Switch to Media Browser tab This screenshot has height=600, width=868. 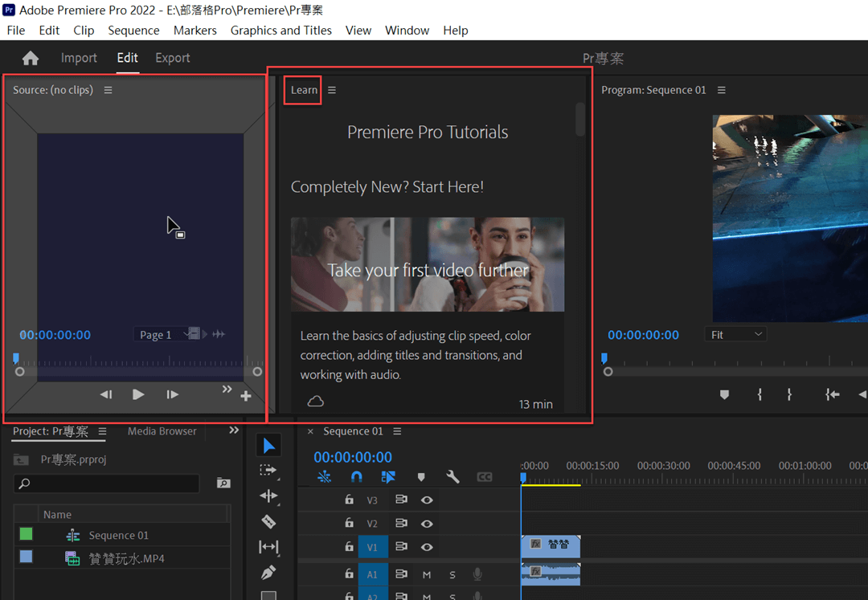click(x=162, y=431)
